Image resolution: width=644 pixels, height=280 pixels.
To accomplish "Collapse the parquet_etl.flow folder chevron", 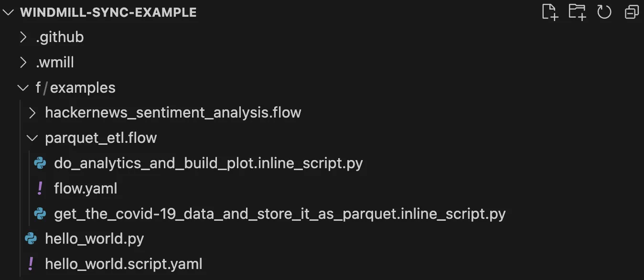I will click(32, 139).
